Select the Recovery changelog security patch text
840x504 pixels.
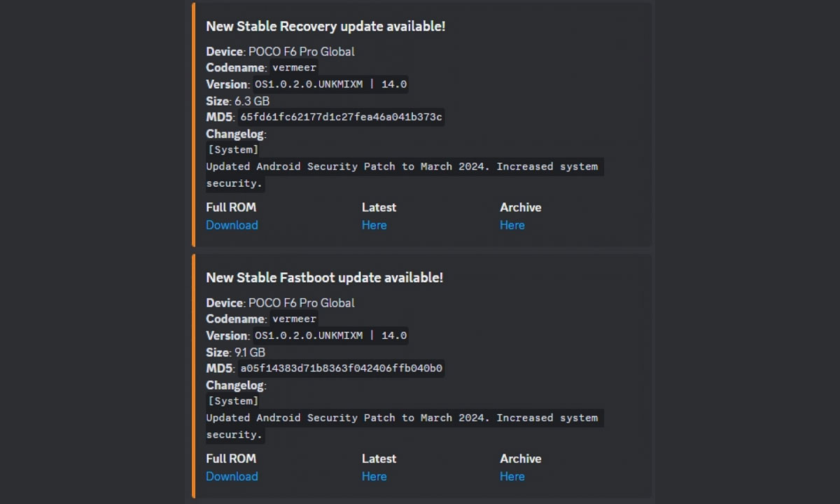coord(404,175)
